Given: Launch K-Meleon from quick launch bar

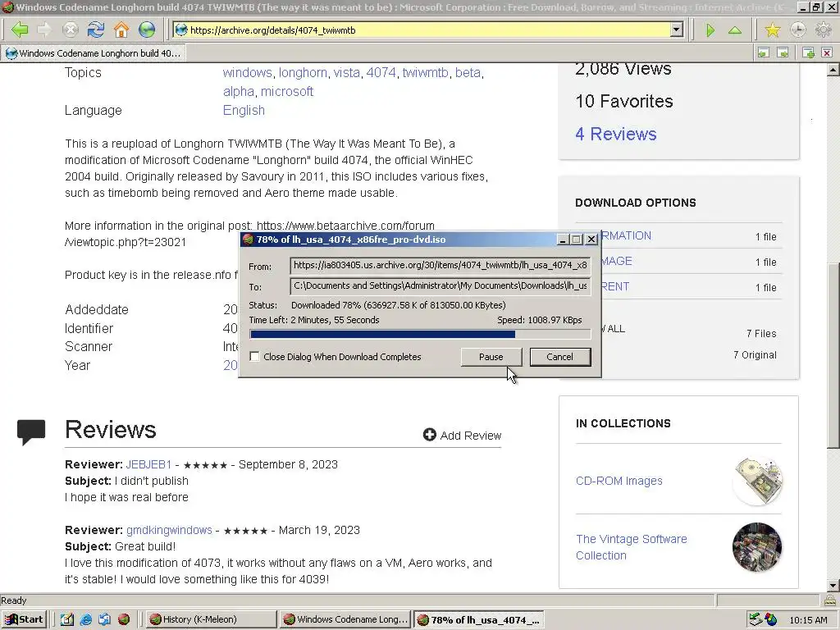Looking at the screenshot, I should pos(124,619).
